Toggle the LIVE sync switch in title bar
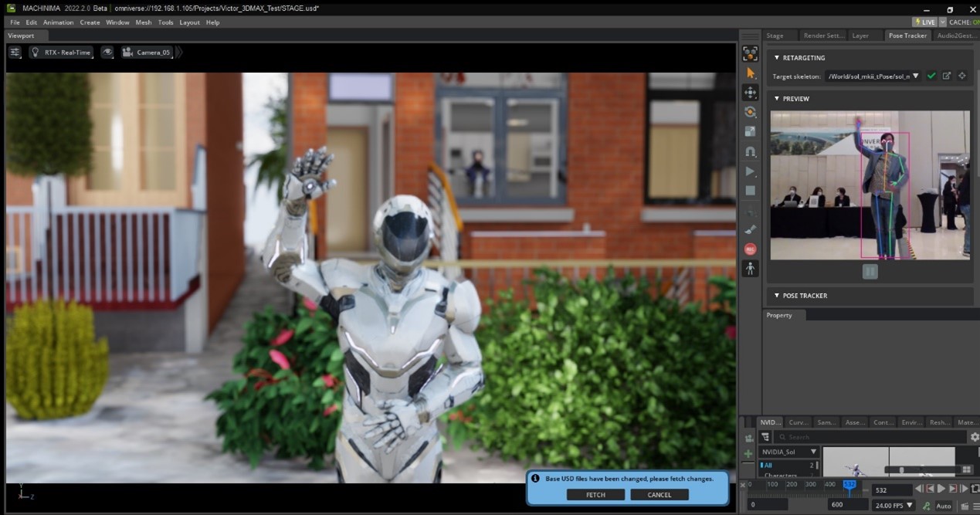 click(924, 22)
